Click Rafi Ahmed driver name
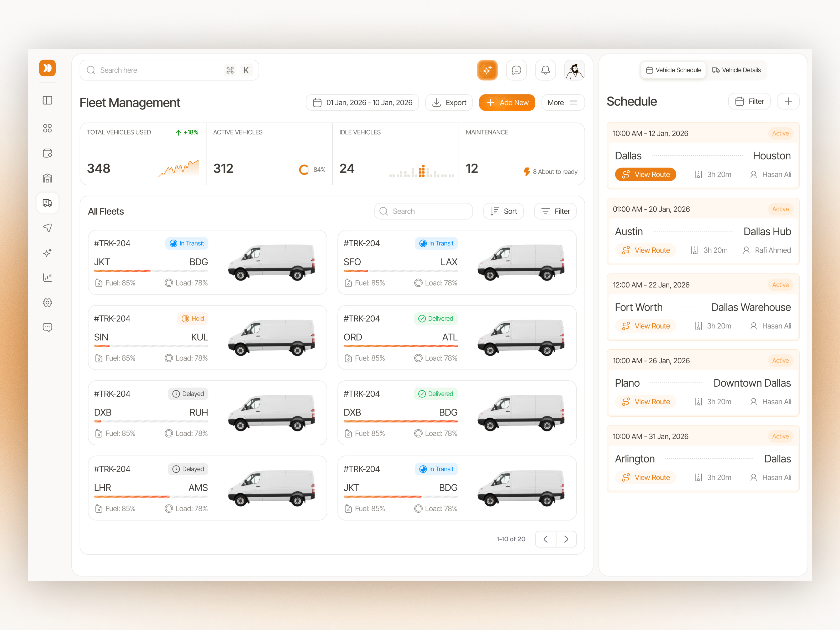This screenshot has width=840, height=630. click(x=773, y=251)
